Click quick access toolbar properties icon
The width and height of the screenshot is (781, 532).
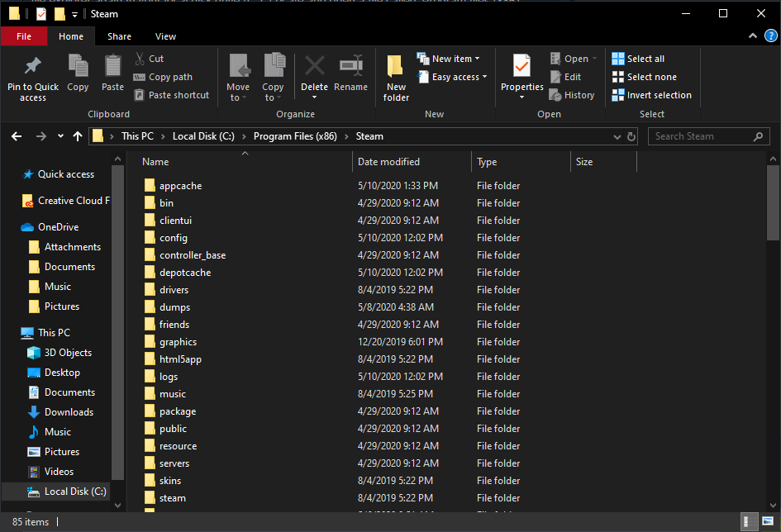coord(41,14)
